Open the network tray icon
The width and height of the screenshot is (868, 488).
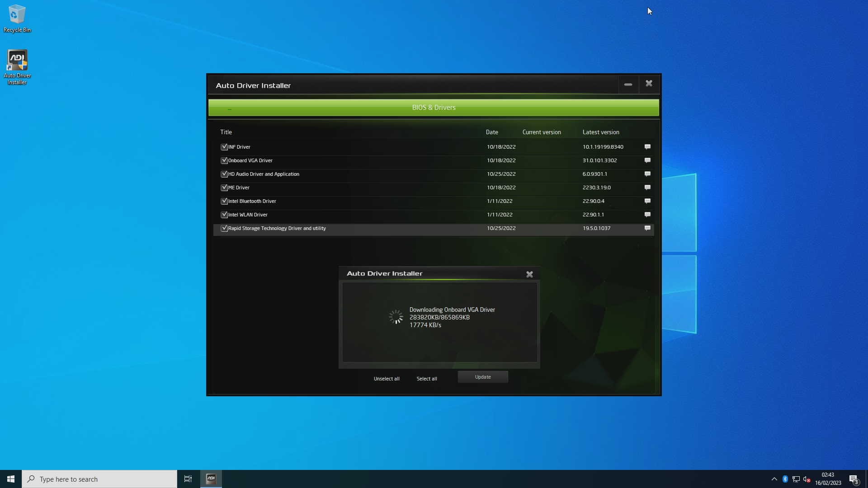coord(796,479)
